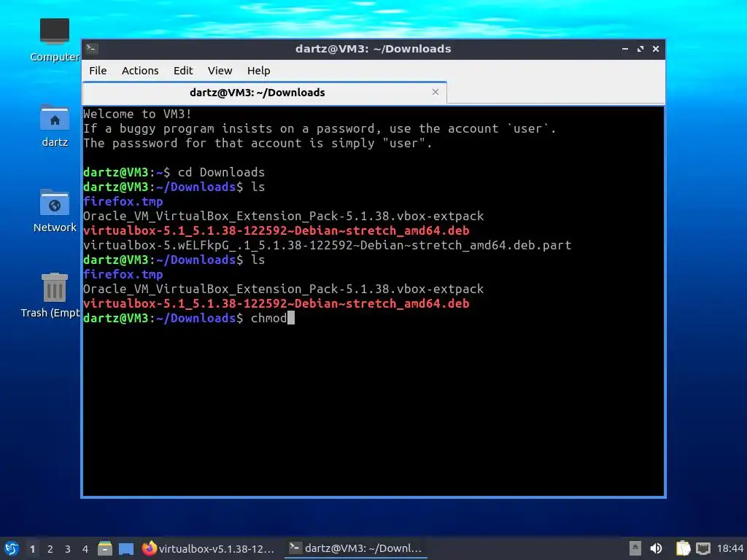Screen dimensions: 747x560
Task: Maximize the terminal window
Action: (x=640, y=49)
